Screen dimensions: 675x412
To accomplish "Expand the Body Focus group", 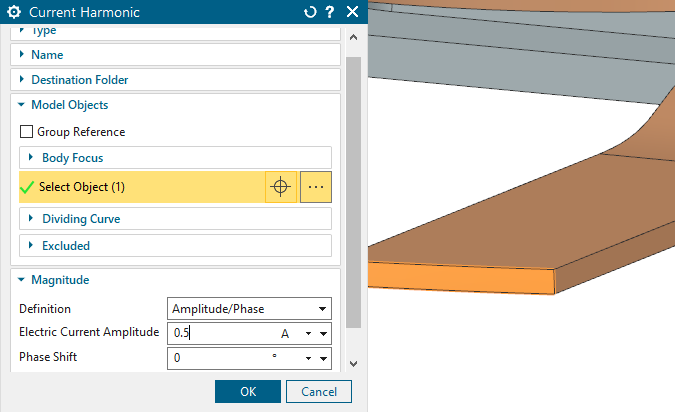I will click(x=72, y=158).
